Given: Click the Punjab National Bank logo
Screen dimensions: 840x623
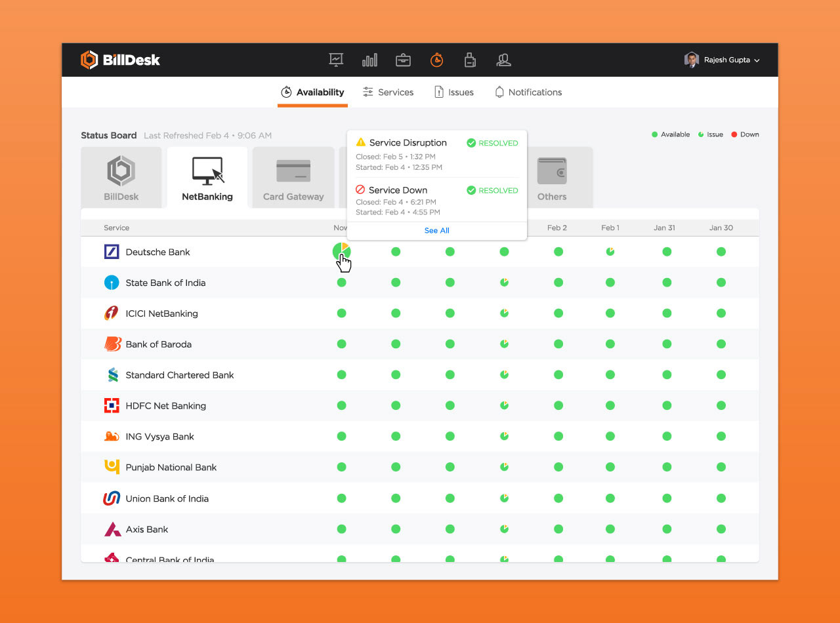Looking at the screenshot, I should click(x=112, y=467).
